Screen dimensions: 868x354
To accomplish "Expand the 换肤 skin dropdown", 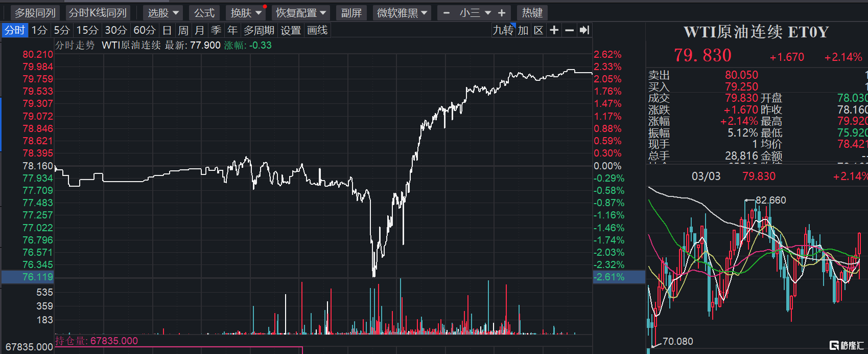I will point(246,13).
